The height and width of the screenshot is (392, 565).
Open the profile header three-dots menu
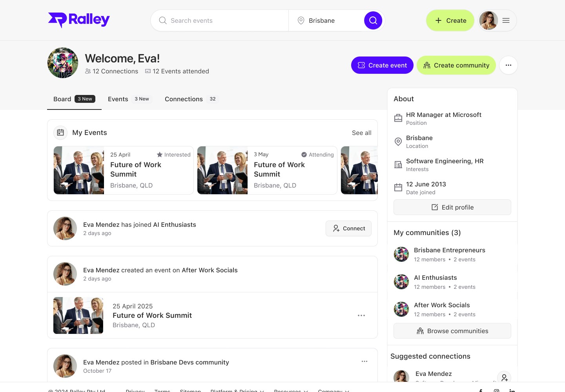click(508, 65)
